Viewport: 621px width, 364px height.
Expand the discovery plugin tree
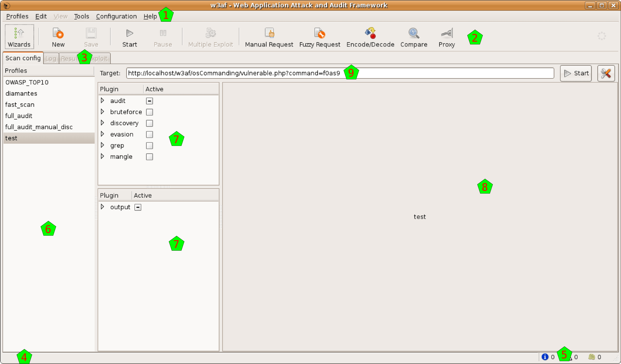pyautogui.click(x=102, y=123)
